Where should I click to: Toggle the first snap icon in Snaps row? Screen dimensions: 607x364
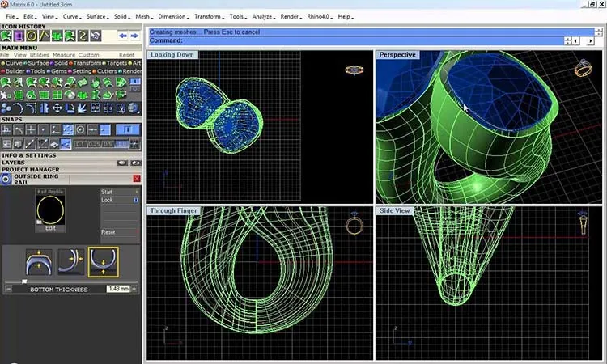[x=6, y=130]
